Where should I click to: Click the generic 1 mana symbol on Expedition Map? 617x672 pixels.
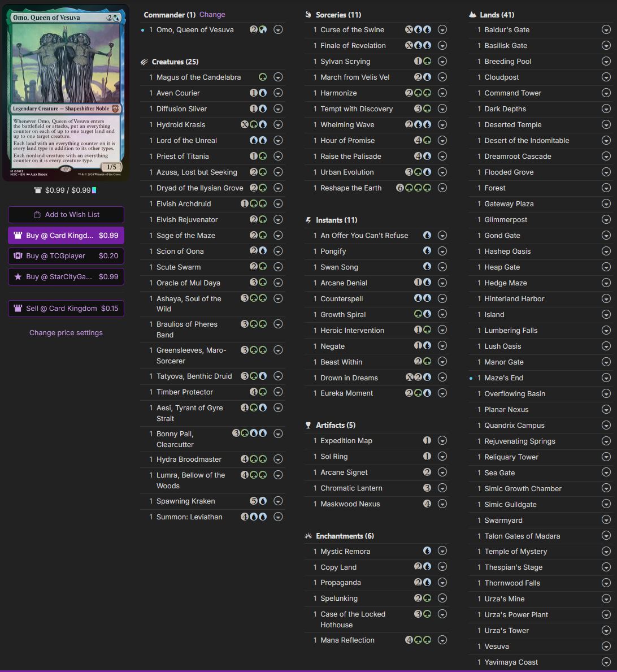click(x=427, y=441)
